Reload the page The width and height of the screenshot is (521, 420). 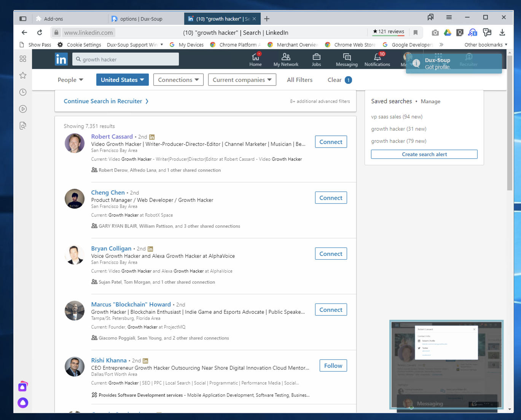pyautogui.click(x=40, y=32)
